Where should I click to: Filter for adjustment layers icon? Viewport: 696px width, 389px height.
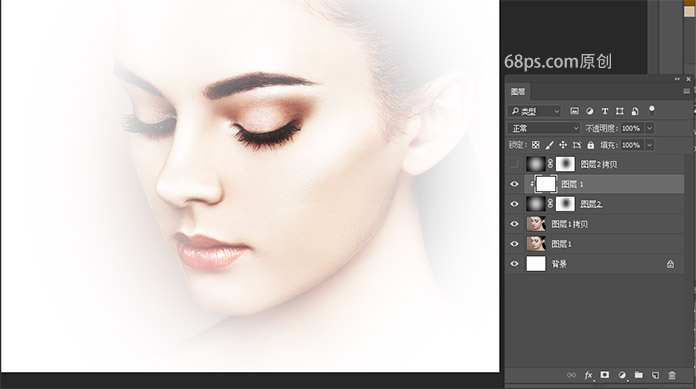coord(589,111)
